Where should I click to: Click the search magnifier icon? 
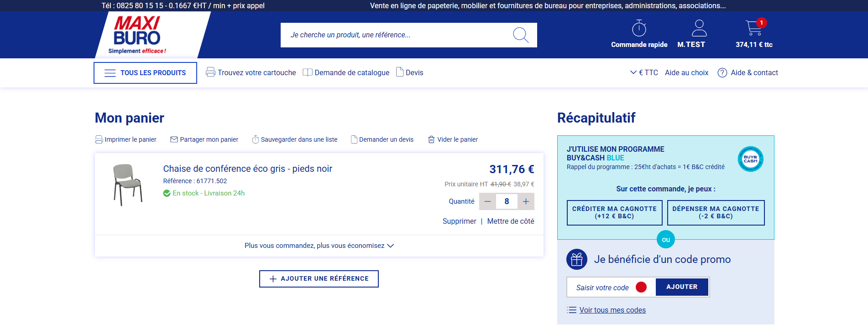click(x=520, y=35)
